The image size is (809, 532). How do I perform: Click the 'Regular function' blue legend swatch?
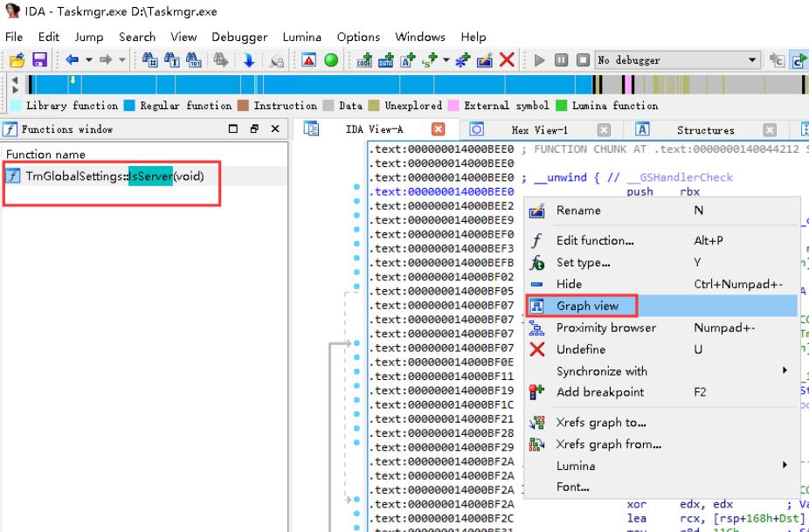(129, 106)
